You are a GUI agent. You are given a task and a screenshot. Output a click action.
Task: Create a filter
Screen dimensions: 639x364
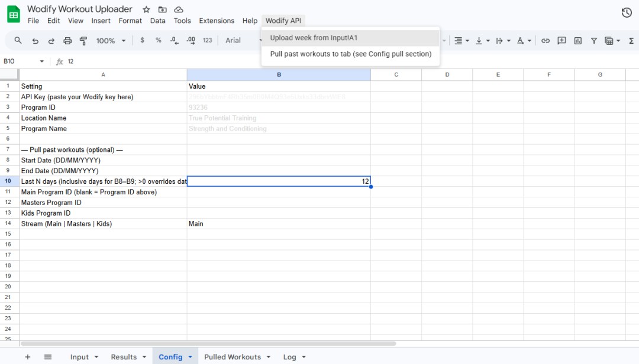[594, 40]
